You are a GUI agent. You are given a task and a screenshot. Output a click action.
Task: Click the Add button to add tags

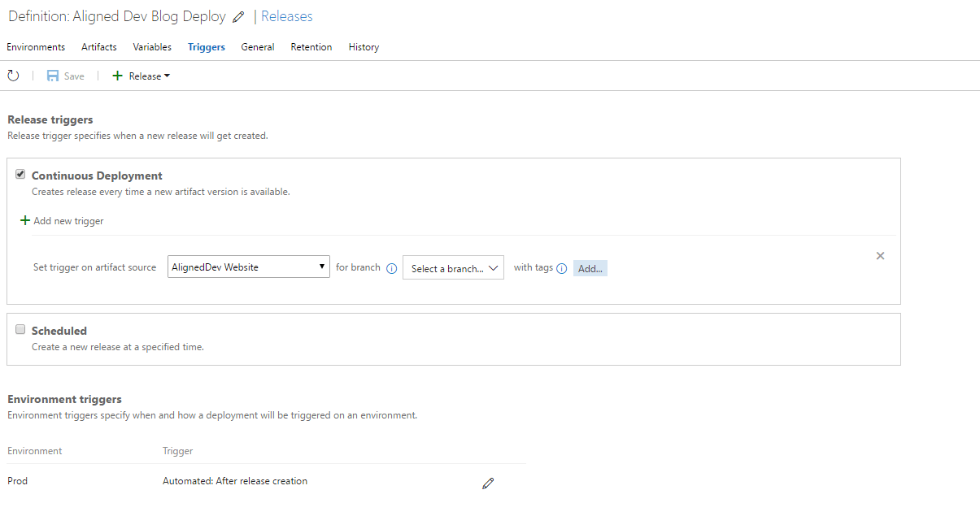click(x=590, y=267)
